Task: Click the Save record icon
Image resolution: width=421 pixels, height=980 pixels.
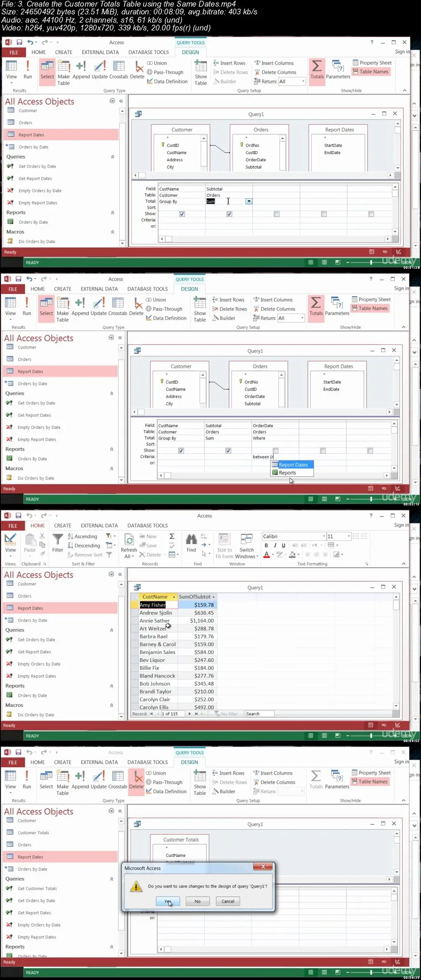Action: coord(142,545)
